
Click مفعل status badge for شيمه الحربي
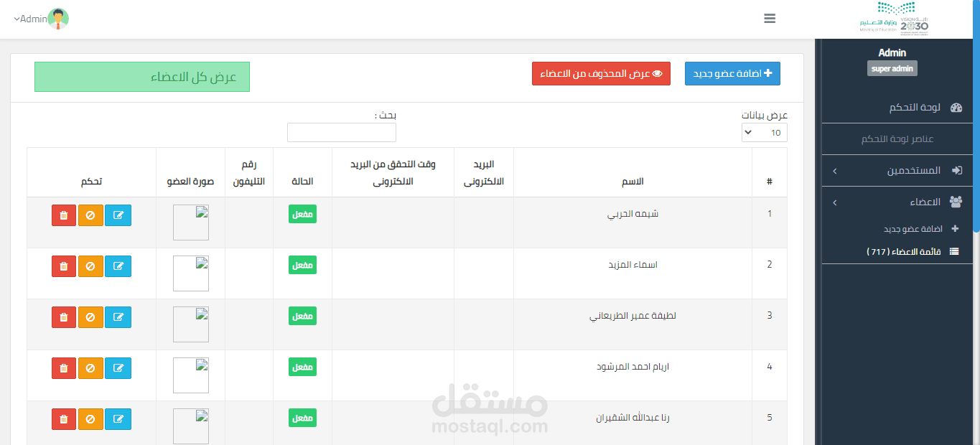click(303, 214)
